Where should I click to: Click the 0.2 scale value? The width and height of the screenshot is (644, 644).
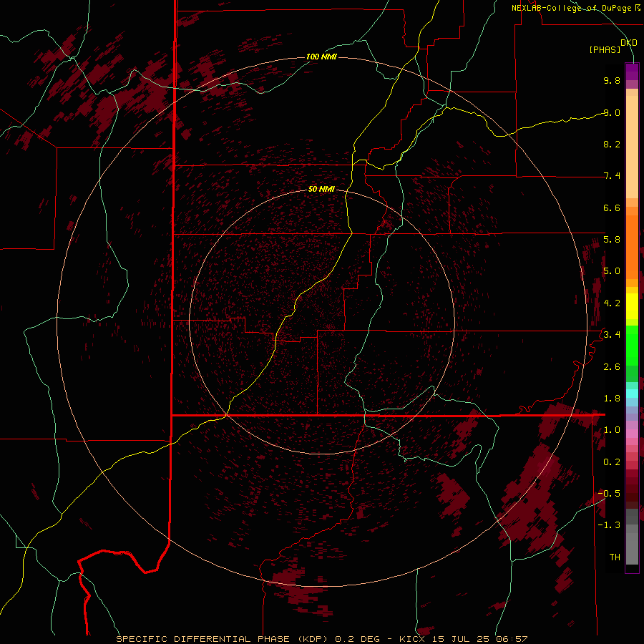click(612, 462)
